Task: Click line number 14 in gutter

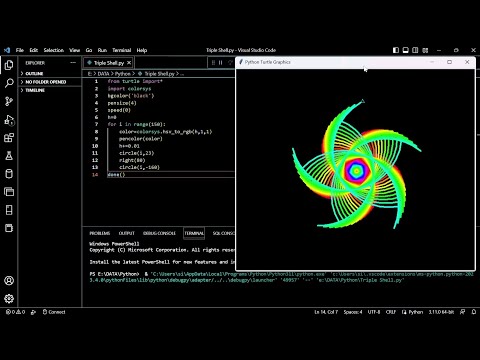Action: click(x=95, y=175)
